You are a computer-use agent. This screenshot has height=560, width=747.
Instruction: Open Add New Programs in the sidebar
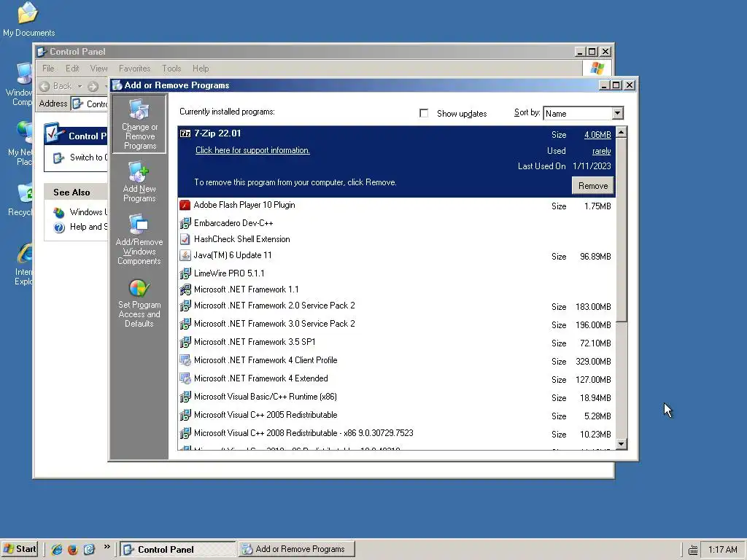[x=139, y=182]
